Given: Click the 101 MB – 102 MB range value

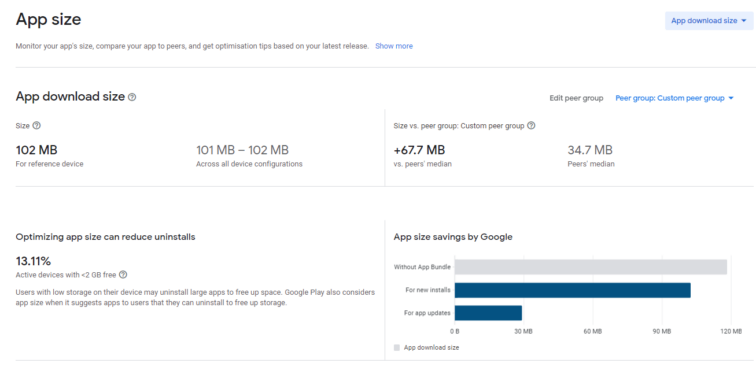Looking at the screenshot, I should [243, 150].
